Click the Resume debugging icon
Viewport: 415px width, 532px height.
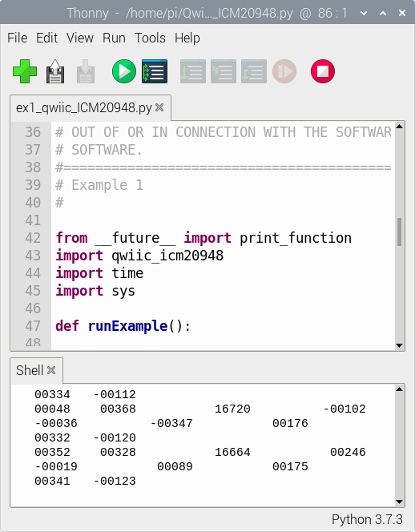284,71
